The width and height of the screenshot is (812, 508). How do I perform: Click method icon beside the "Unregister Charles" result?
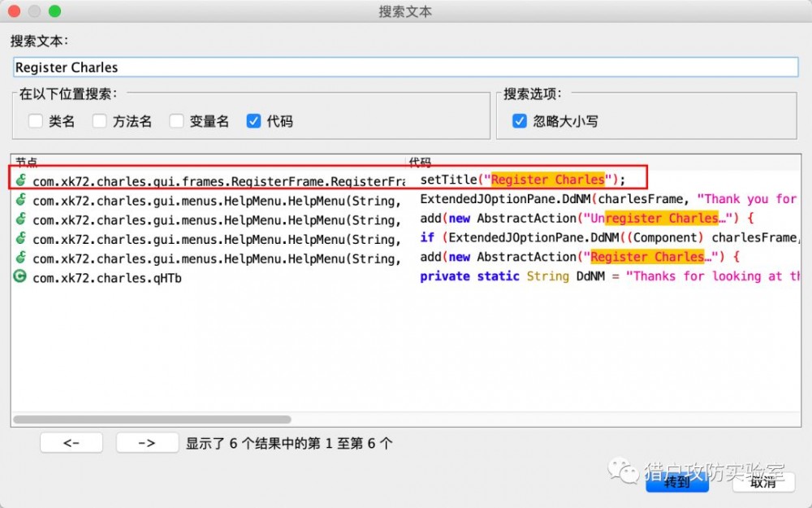pyautogui.click(x=21, y=219)
